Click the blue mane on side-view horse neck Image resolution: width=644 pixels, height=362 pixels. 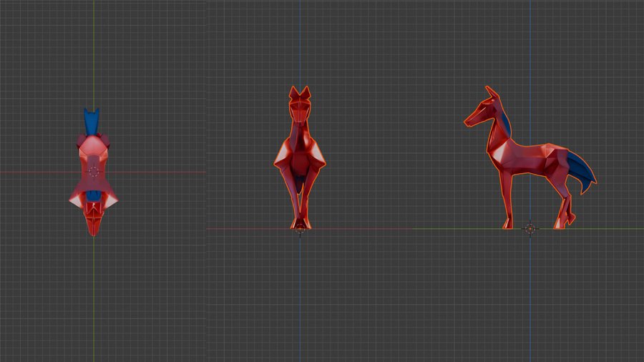point(506,124)
